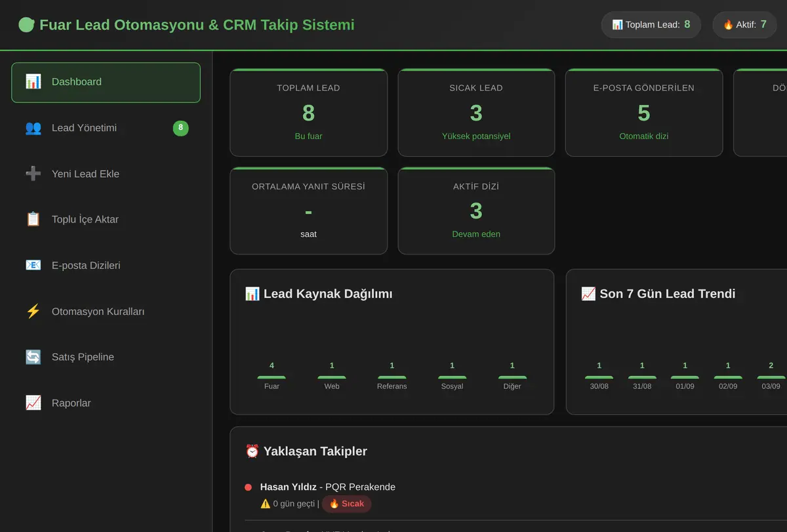Click the E-POSTA GÖNDERİLEN card
Image resolution: width=787 pixels, height=532 pixels.
[644, 113]
